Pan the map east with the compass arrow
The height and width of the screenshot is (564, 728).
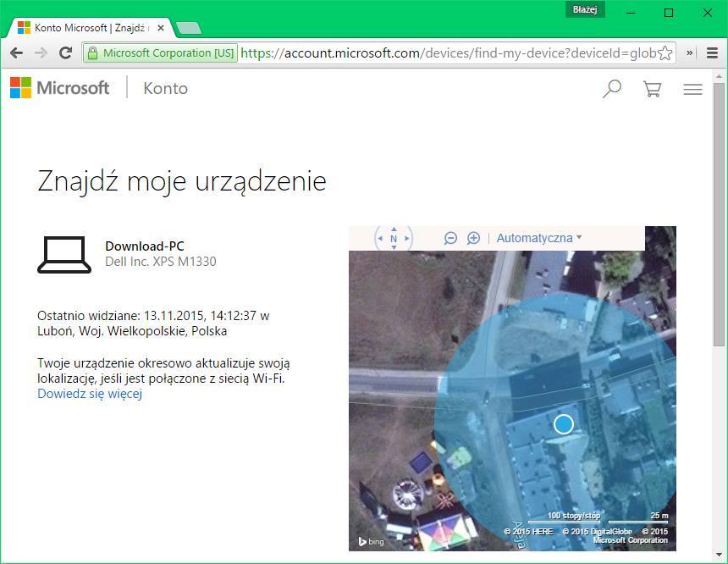coord(407,238)
